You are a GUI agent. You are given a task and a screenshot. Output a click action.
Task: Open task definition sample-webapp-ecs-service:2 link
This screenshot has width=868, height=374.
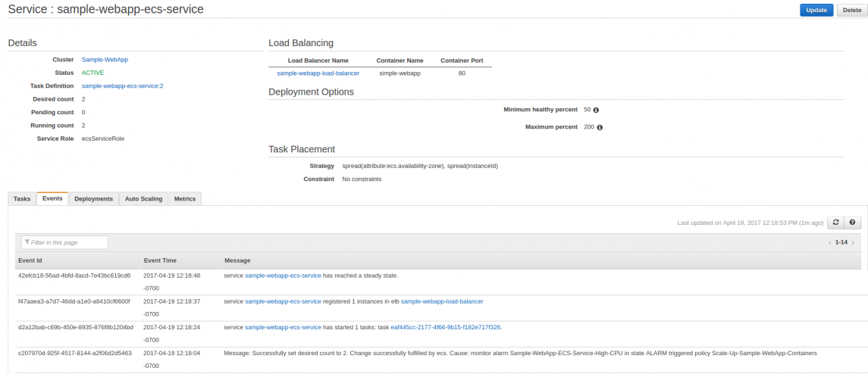coord(122,86)
